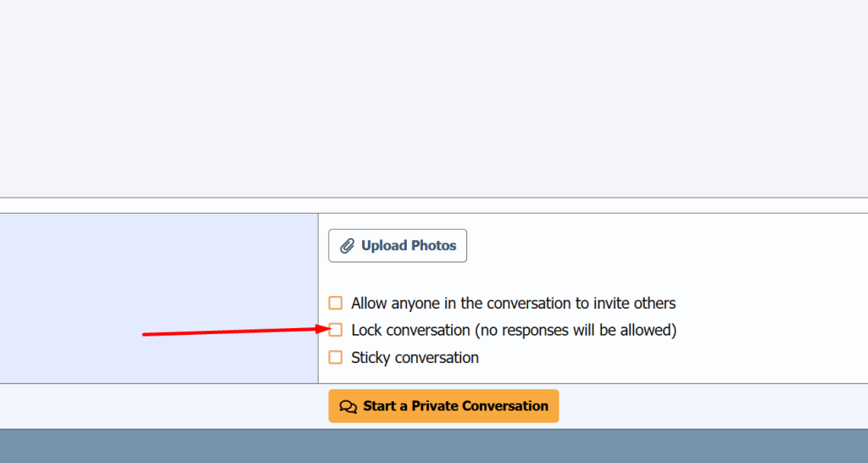Toggle the Sticky conversation checkbox

coord(336,357)
